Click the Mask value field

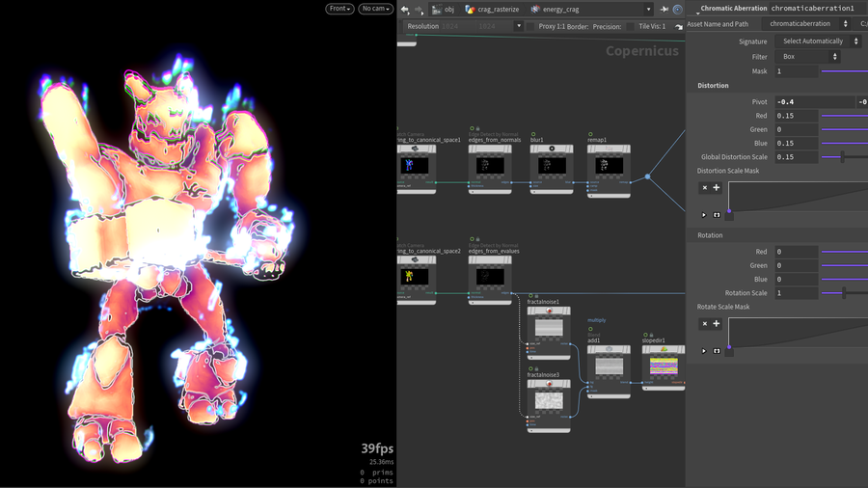796,70
